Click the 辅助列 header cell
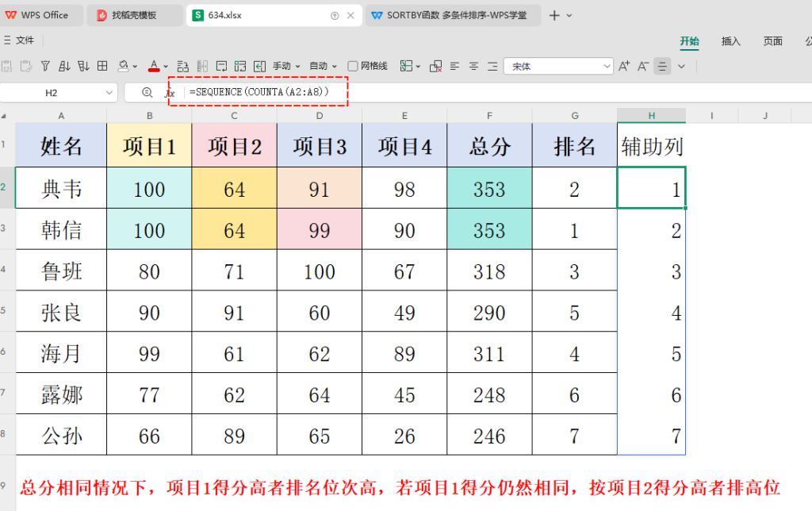The height and width of the screenshot is (511, 812). pyautogui.click(x=652, y=146)
